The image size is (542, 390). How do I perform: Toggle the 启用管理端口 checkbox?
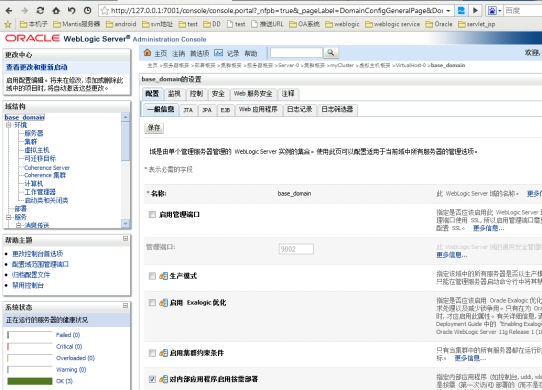152,215
